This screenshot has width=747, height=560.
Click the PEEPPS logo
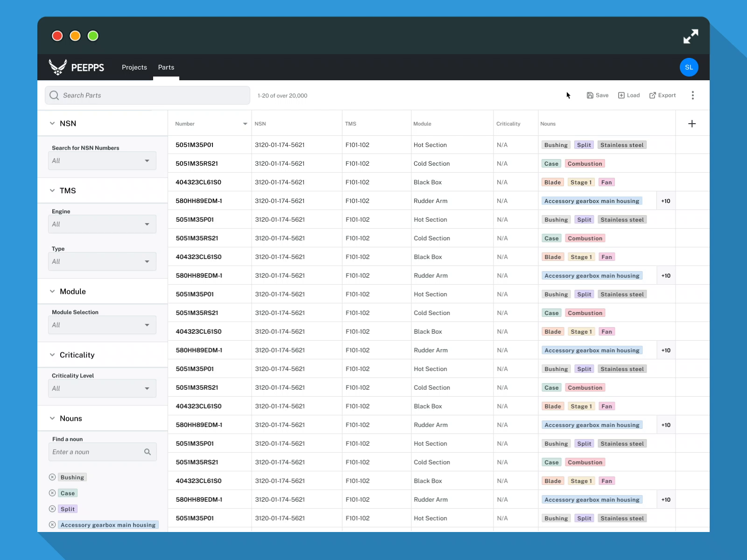click(x=77, y=67)
